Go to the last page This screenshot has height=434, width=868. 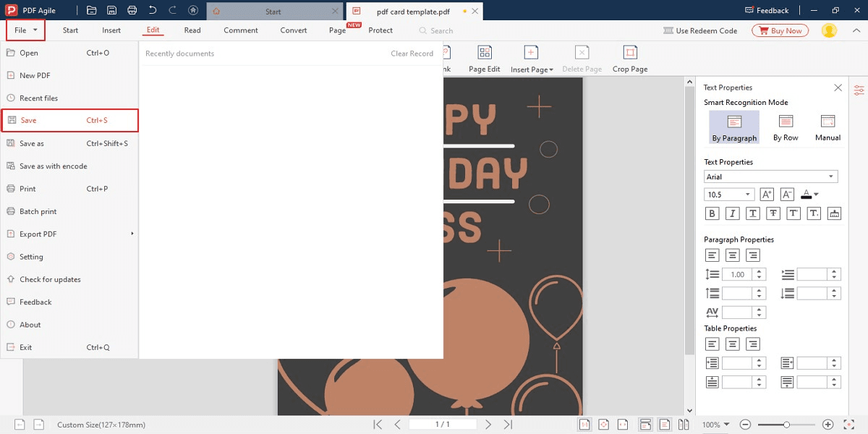(508, 425)
